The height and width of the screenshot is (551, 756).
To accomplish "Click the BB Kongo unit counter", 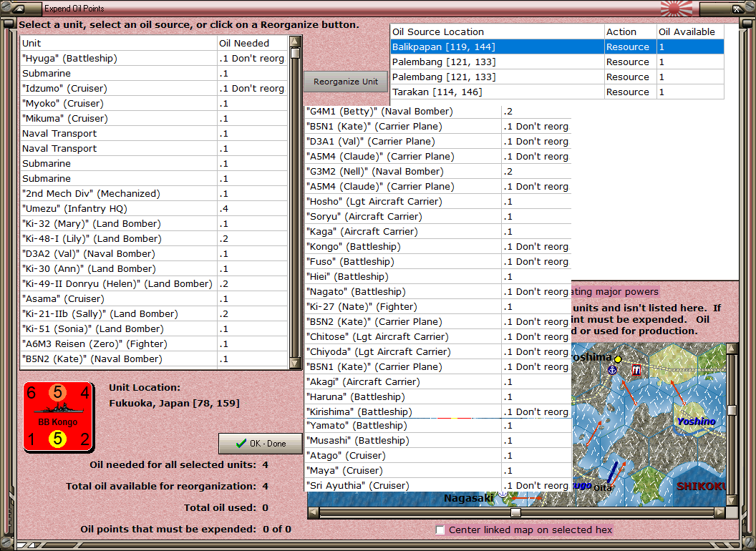I will point(58,416).
